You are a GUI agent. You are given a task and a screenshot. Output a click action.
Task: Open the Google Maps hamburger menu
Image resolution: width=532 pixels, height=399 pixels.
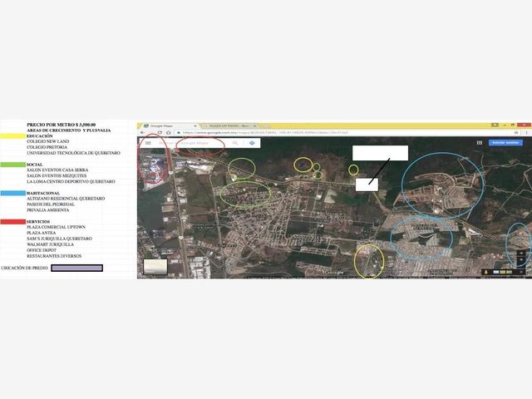pos(148,143)
